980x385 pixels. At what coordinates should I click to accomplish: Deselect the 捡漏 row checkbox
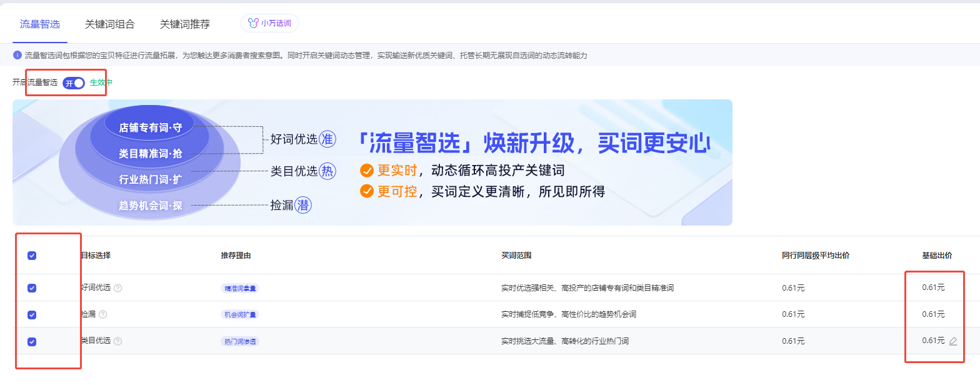pos(32,315)
